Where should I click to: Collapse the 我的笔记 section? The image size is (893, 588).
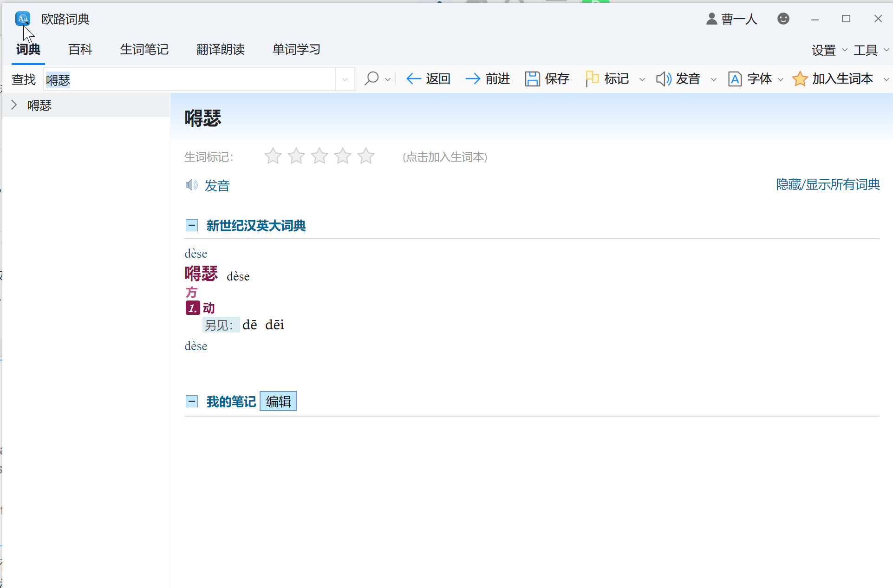pyautogui.click(x=192, y=401)
